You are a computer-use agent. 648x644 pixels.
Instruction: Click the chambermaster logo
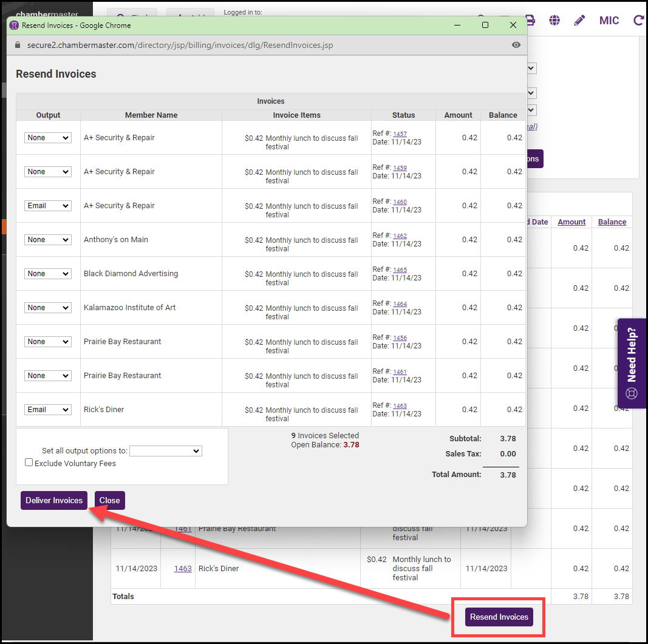point(43,15)
